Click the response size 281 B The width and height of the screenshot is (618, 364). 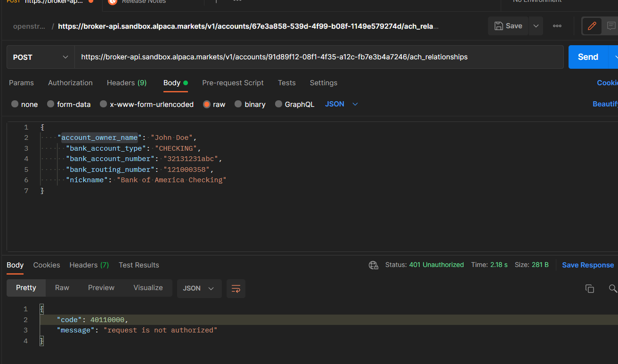(540, 265)
